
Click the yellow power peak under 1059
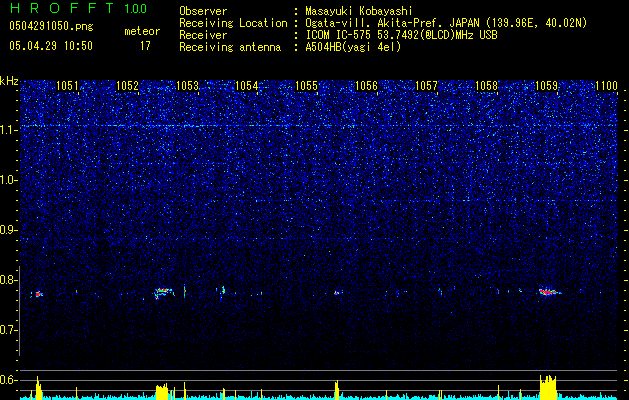548,387
